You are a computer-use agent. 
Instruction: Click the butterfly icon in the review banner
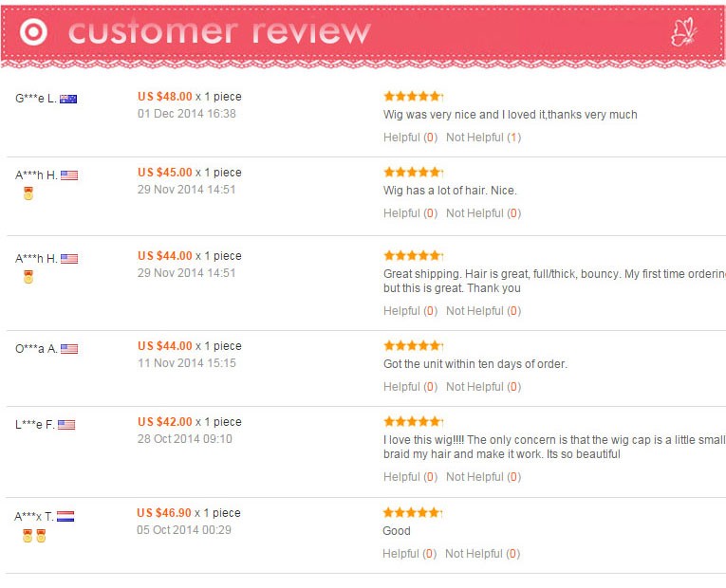(x=683, y=33)
